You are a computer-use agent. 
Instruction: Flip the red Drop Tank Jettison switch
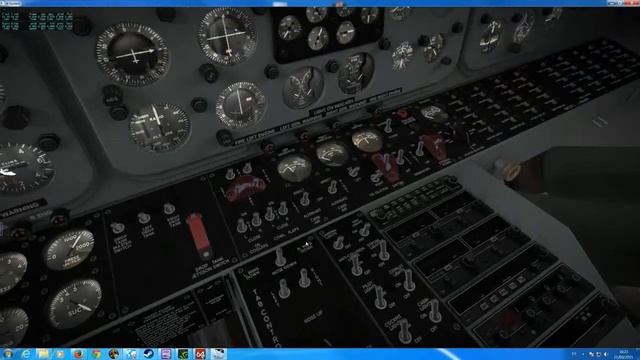(x=198, y=236)
